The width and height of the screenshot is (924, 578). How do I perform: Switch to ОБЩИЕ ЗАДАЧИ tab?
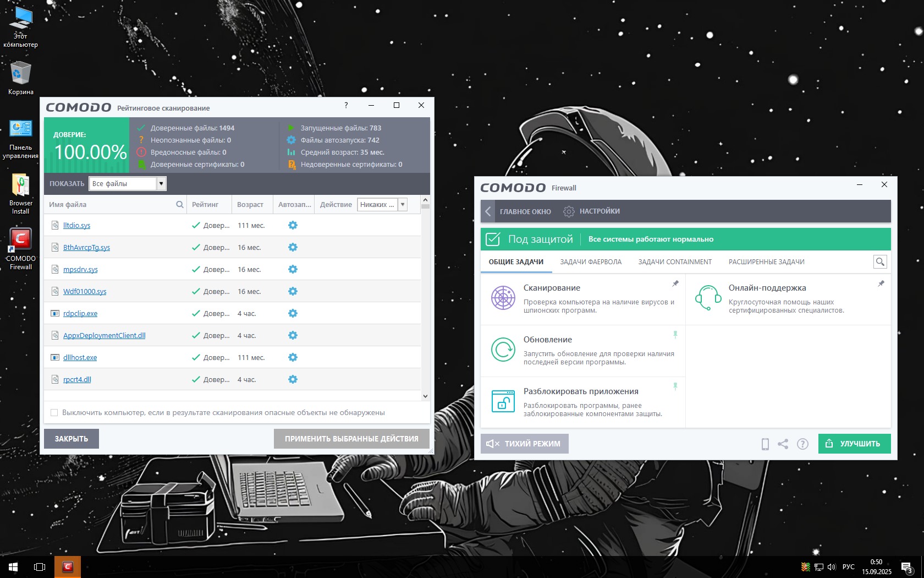tap(516, 262)
